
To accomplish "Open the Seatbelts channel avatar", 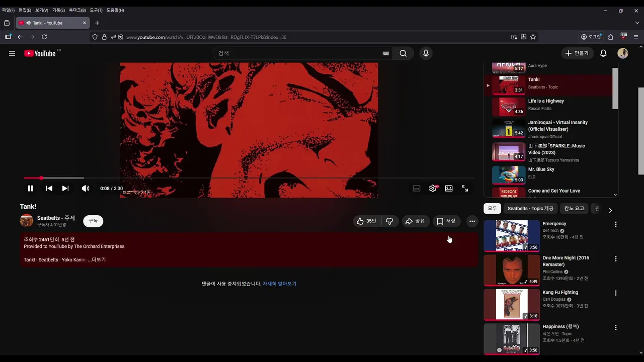I will click(x=27, y=221).
